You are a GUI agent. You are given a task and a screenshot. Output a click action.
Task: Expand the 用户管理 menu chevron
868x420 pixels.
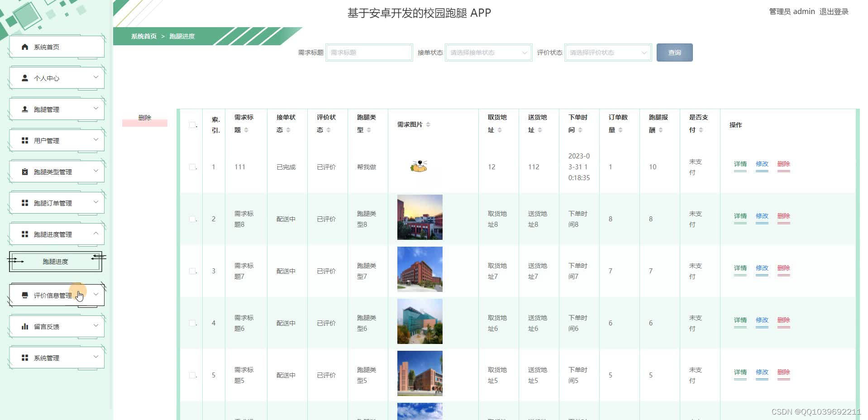pyautogui.click(x=96, y=139)
